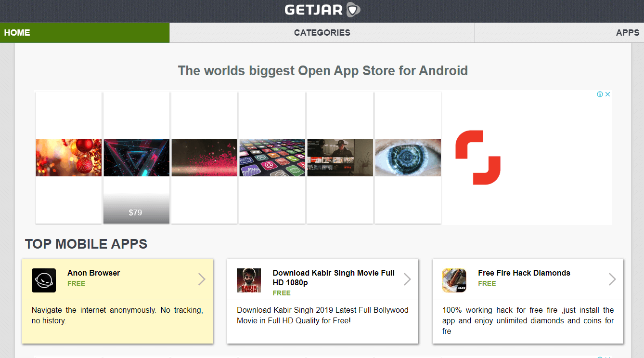Screen dimensions: 644x358
Task: Open the Kabir Singh Full HD download link
Action: [x=334, y=278]
